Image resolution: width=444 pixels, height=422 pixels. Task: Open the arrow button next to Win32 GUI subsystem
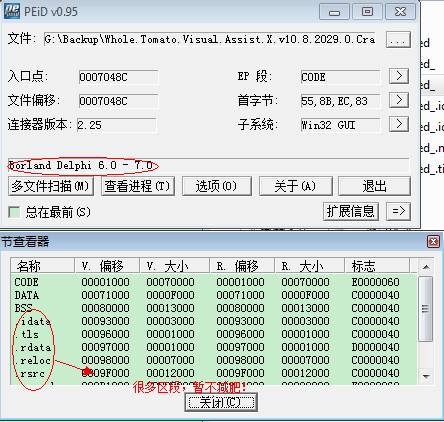[399, 124]
